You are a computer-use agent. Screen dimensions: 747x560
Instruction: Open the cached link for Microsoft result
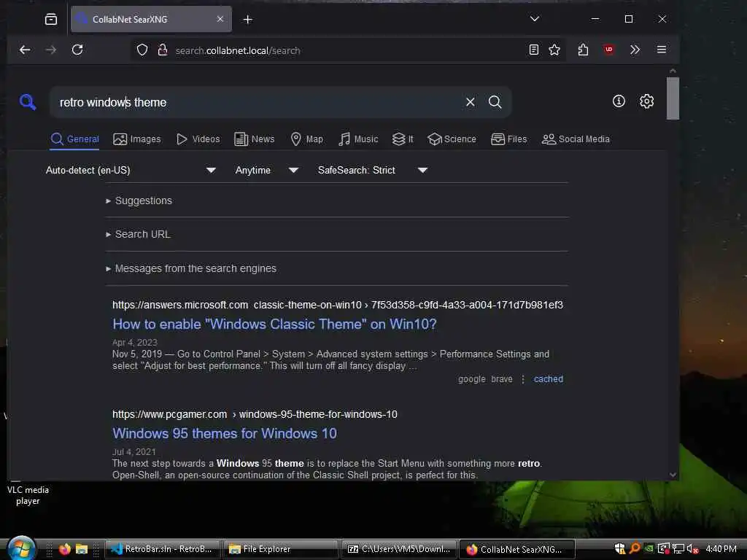549,379
